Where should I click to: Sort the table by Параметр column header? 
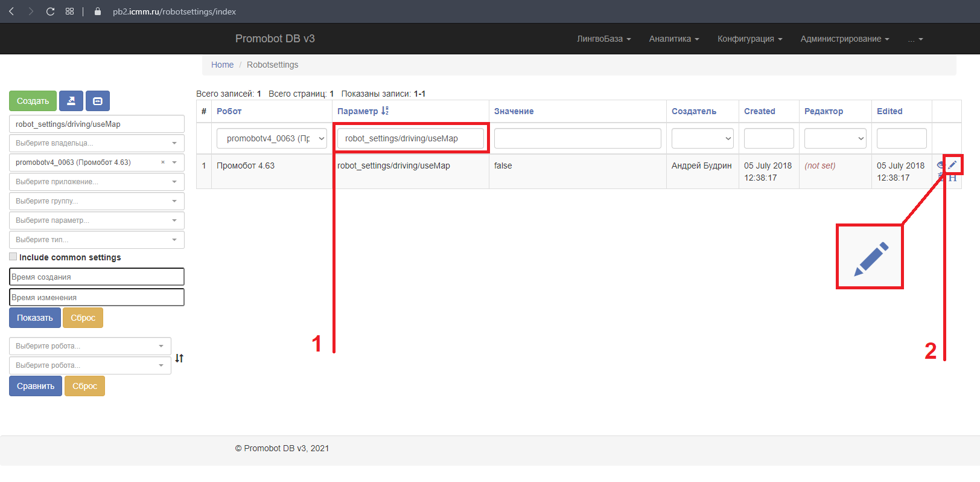tap(358, 111)
